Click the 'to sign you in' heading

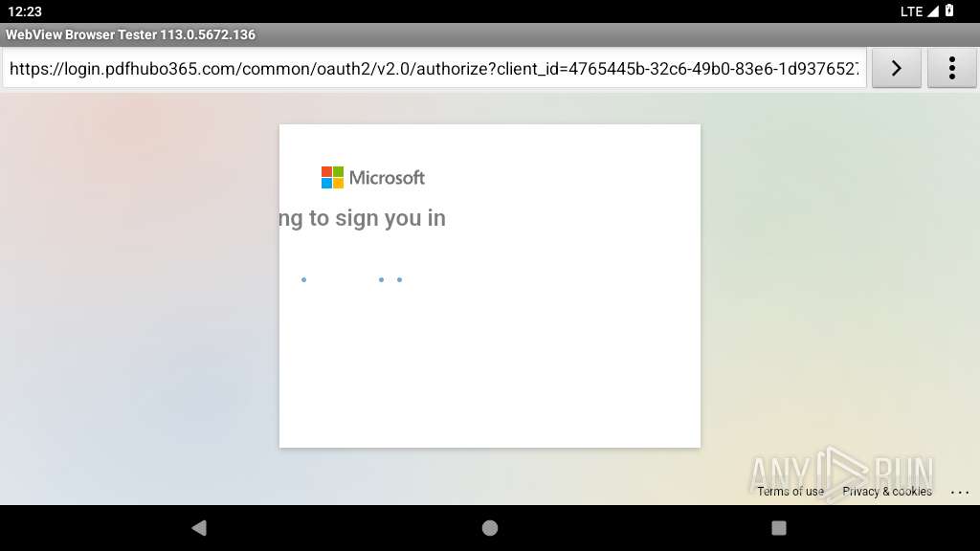(x=363, y=218)
